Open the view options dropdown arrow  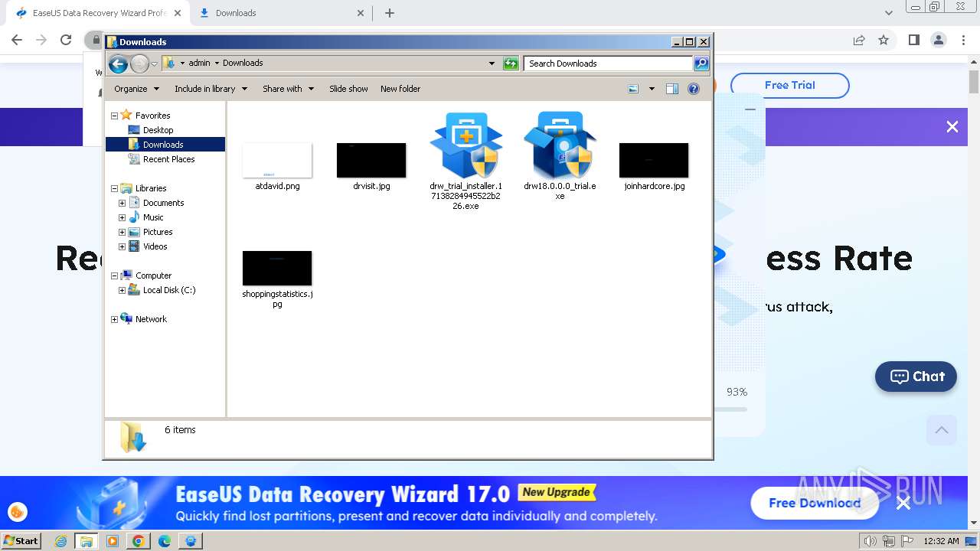pos(652,89)
